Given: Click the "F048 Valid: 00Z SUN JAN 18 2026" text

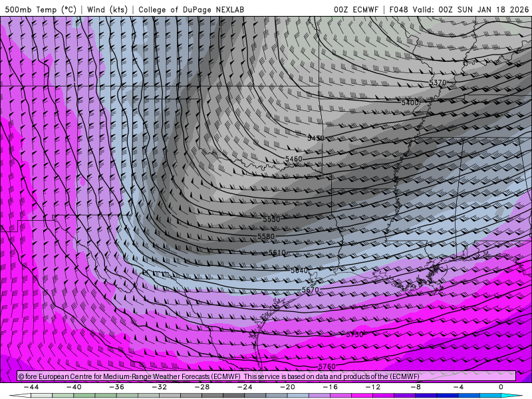Looking at the screenshot, I should click(x=459, y=9).
